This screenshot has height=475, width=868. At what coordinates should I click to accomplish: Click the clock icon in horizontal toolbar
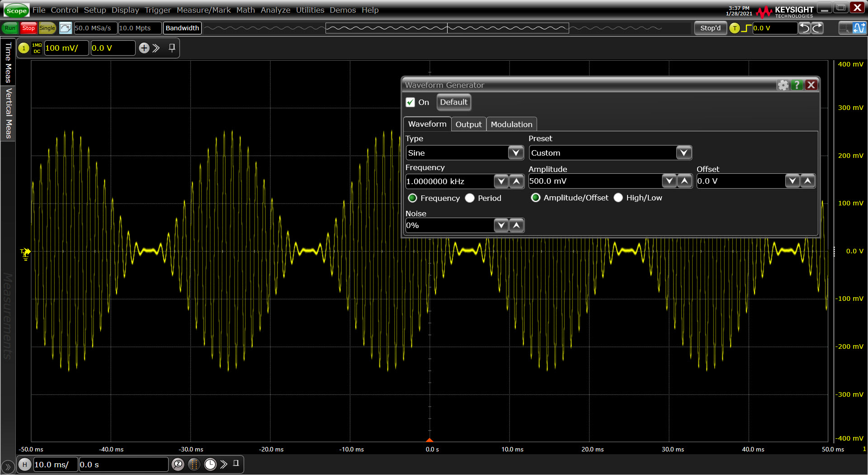210,464
